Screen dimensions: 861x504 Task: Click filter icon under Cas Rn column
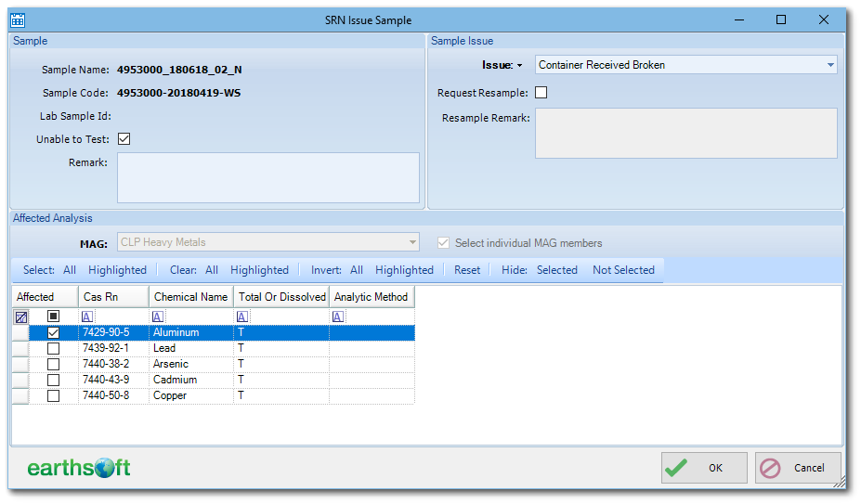click(x=87, y=317)
